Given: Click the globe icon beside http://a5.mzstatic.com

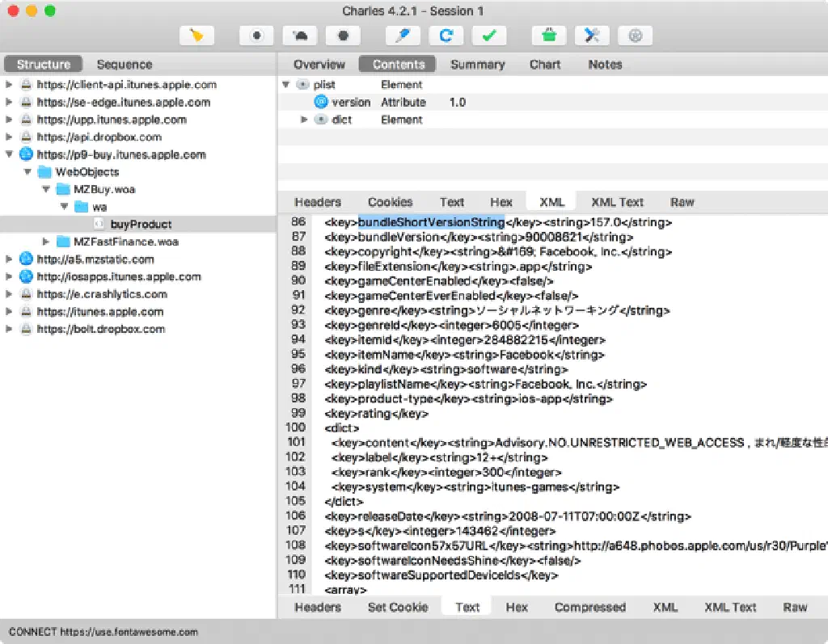Looking at the screenshot, I should tap(26, 259).
